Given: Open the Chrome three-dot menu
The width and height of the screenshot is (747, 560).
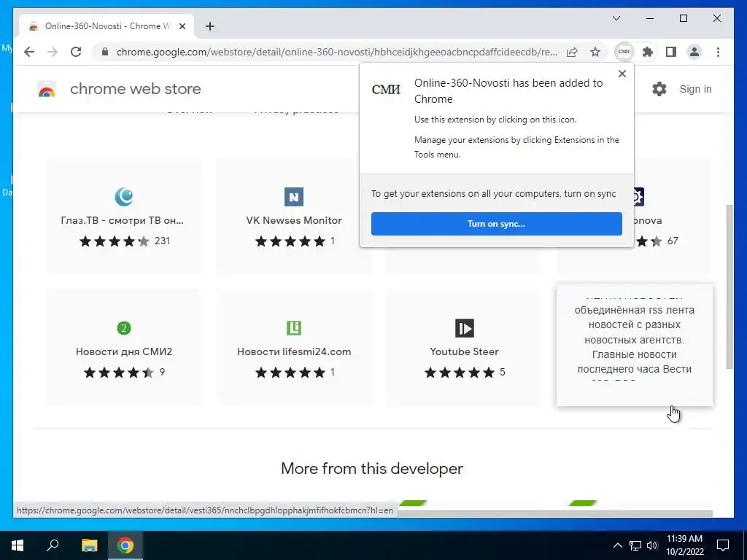Looking at the screenshot, I should tap(718, 52).
